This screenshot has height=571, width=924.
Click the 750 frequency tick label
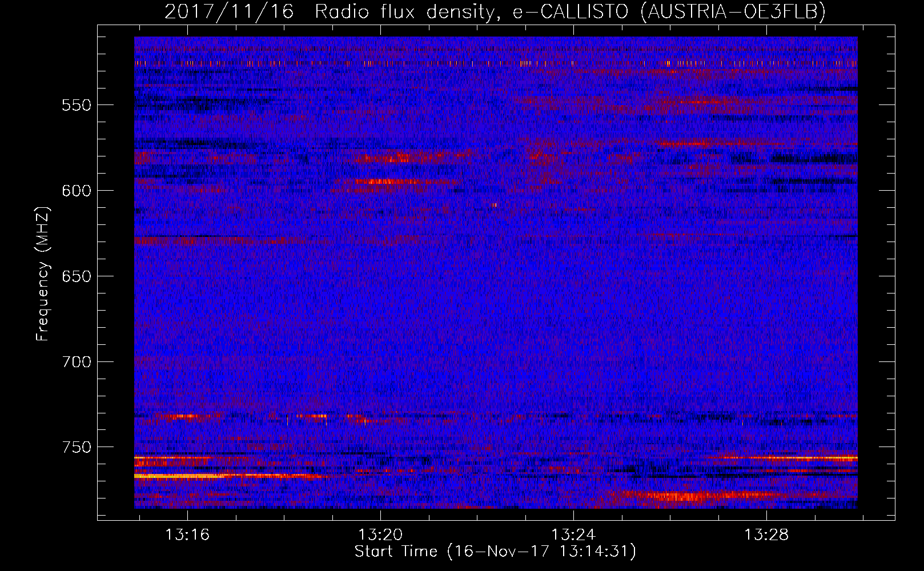point(77,447)
